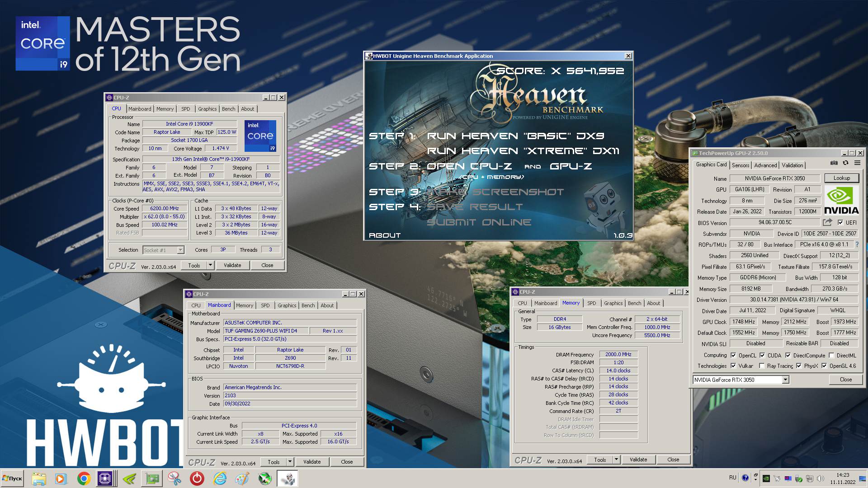Toggle the PhysX checkbox

point(799,366)
